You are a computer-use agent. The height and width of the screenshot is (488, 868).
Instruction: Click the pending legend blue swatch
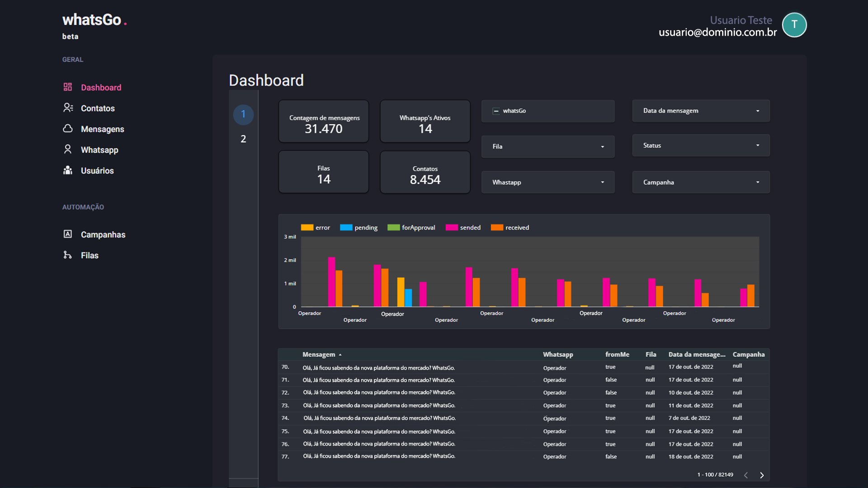pos(346,227)
